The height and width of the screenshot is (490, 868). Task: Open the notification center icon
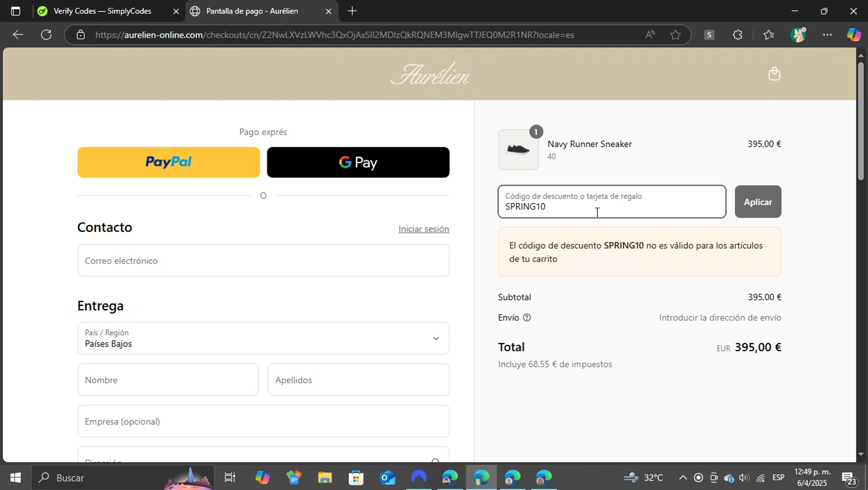(x=849, y=478)
